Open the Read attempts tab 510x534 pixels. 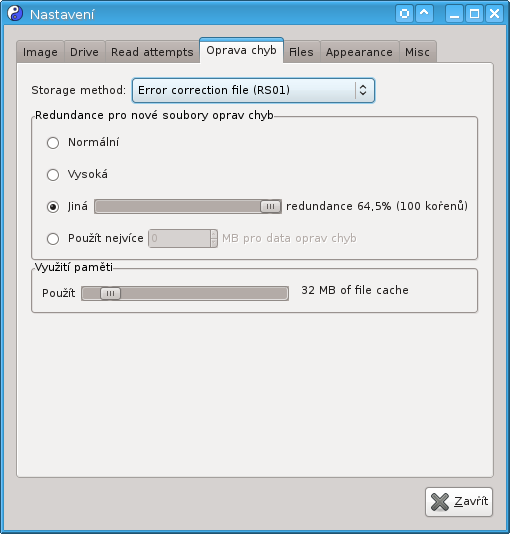[x=152, y=52]
